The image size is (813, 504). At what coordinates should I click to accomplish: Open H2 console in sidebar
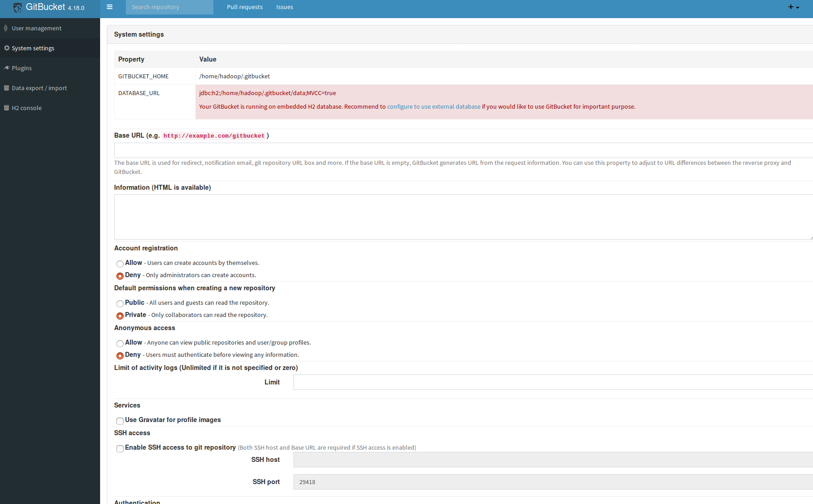[50, 108]
